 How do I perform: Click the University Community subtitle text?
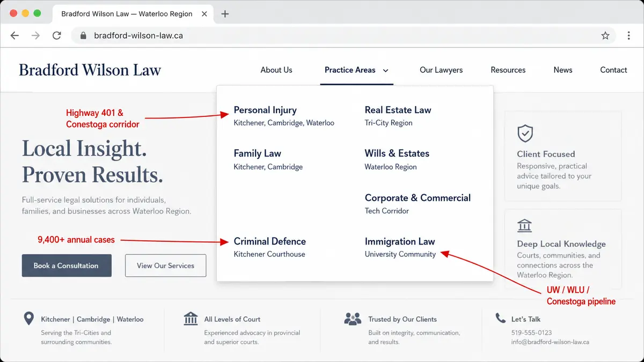point(400,254)
